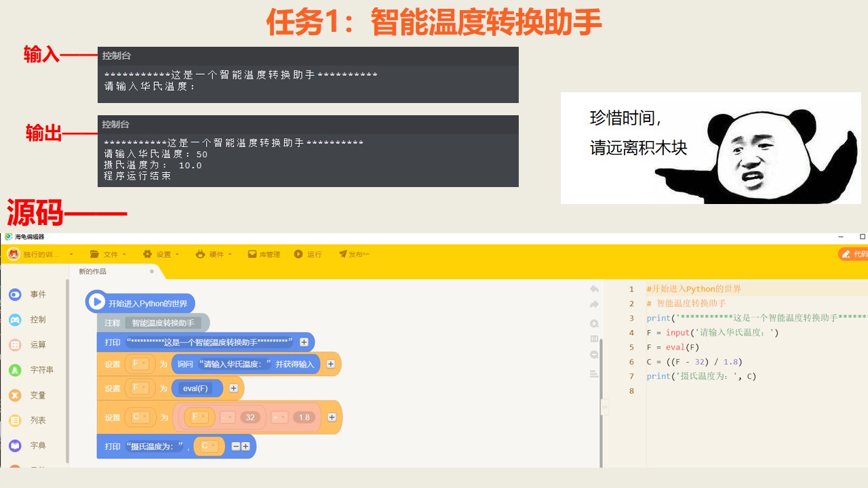Image resolution: width=868 pixels, height=488 pixels.
Task: Edit the 注释 comment text 智能温度转换助手
Action: point(163,323)
